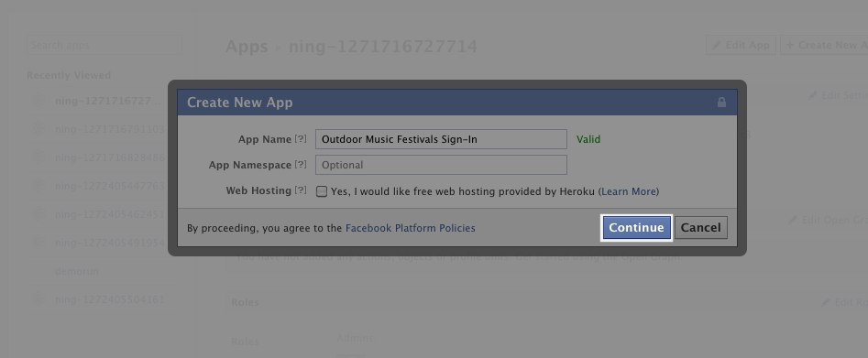Cancel the Create New App dialog
The image size is (868, 358).
click(x=701, y=227)
